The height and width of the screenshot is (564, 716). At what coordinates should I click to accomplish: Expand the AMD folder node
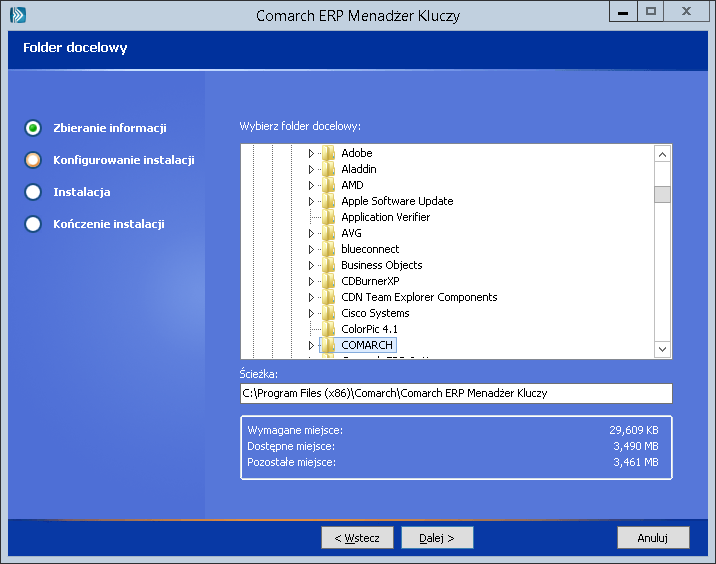coord(311,185)
